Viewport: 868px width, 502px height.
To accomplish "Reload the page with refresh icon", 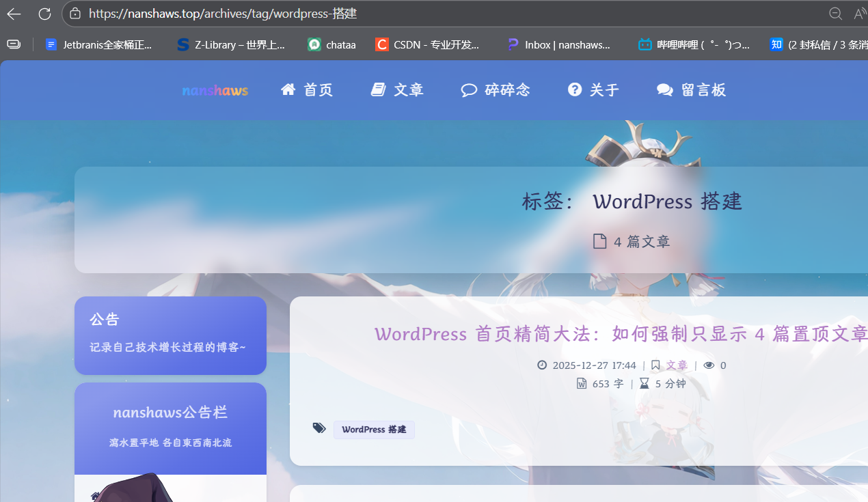I will [x=44, y=14].
